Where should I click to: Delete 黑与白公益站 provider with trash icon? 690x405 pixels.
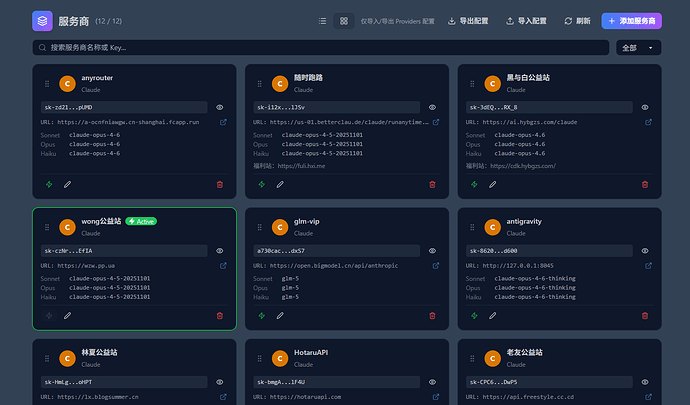click(x=645, y=184)
